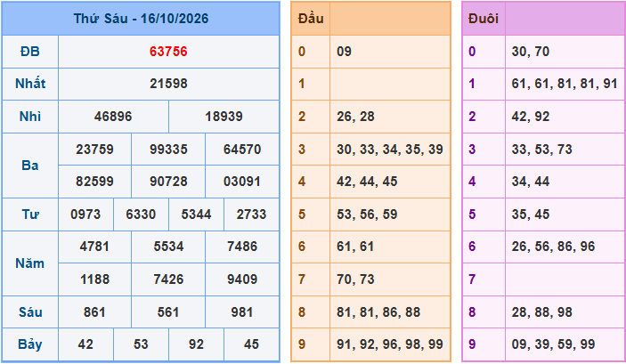Click the Bảy row label
The height and width of the screenshot is (364, 626).
[x=30, y=344]
